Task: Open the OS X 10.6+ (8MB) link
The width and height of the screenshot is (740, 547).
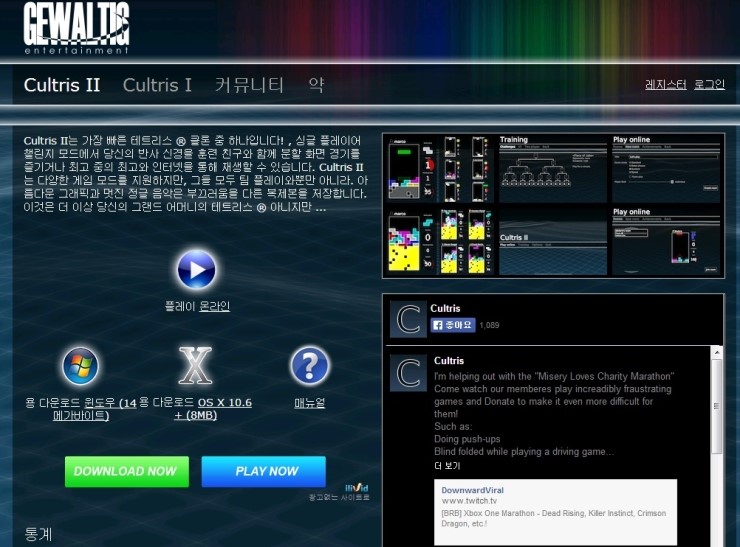Action: coord(212,409)
